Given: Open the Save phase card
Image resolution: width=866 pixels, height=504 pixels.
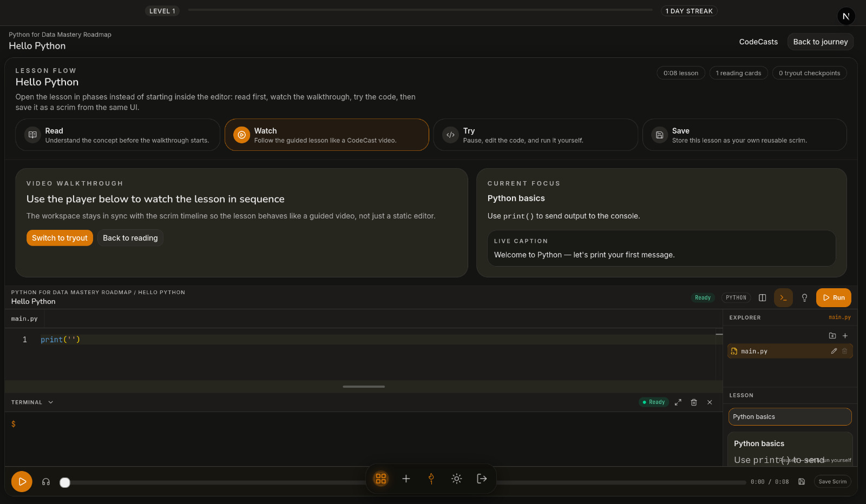Looking at the screenshot, I should click(744, 135).
